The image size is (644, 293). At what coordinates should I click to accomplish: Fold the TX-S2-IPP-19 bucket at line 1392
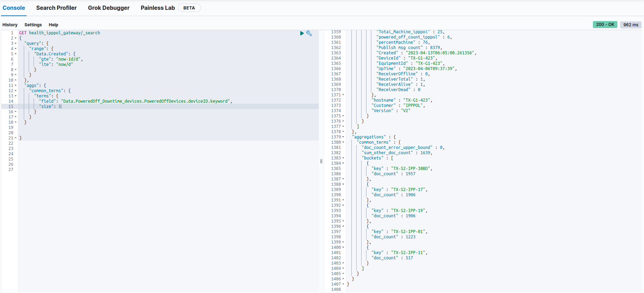(x=343, y=205)
